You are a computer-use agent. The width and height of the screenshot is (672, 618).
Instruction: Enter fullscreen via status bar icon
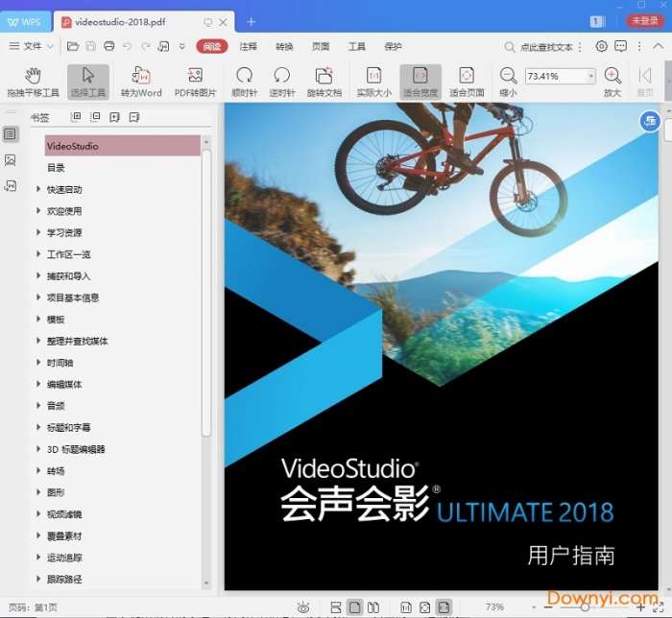659,607
